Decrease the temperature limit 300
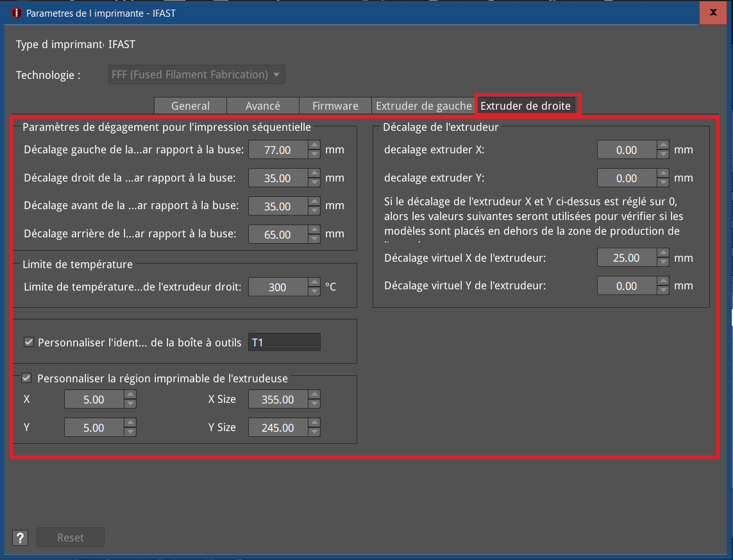Viewport: 733px width, 560px height. [x=315, y=291]
